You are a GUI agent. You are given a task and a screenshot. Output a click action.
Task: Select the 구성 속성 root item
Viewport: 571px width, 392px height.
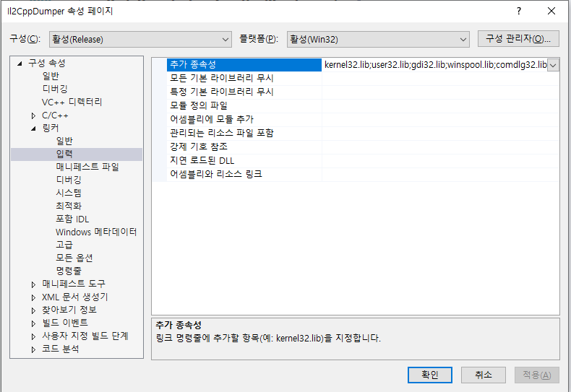click(x=47, y=63)
